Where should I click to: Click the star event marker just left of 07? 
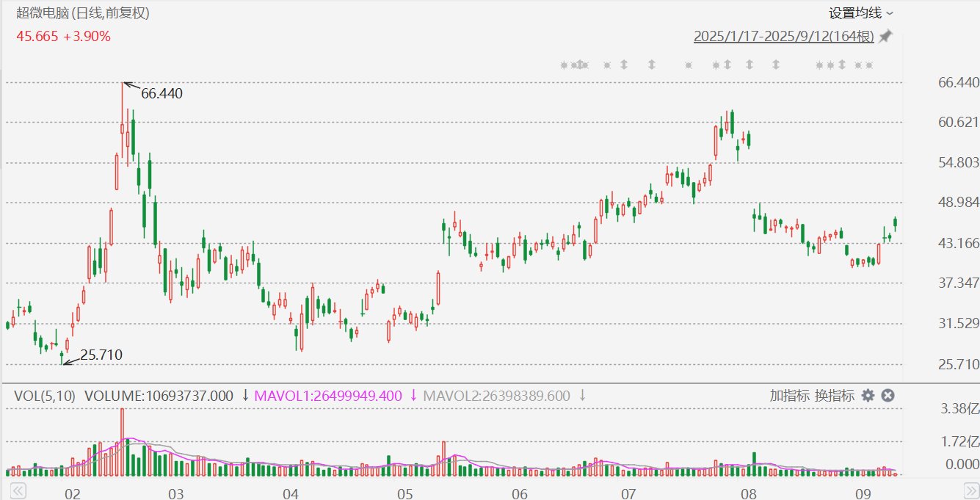607,65
